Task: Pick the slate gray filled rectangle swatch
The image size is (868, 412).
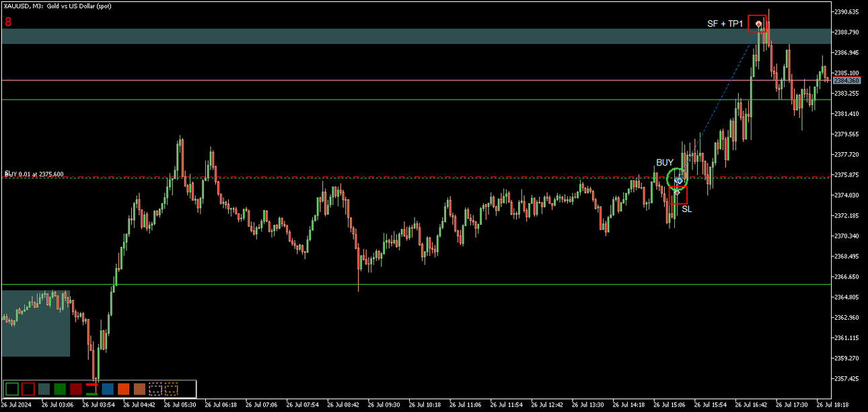Action: click(x=44, y=388)
